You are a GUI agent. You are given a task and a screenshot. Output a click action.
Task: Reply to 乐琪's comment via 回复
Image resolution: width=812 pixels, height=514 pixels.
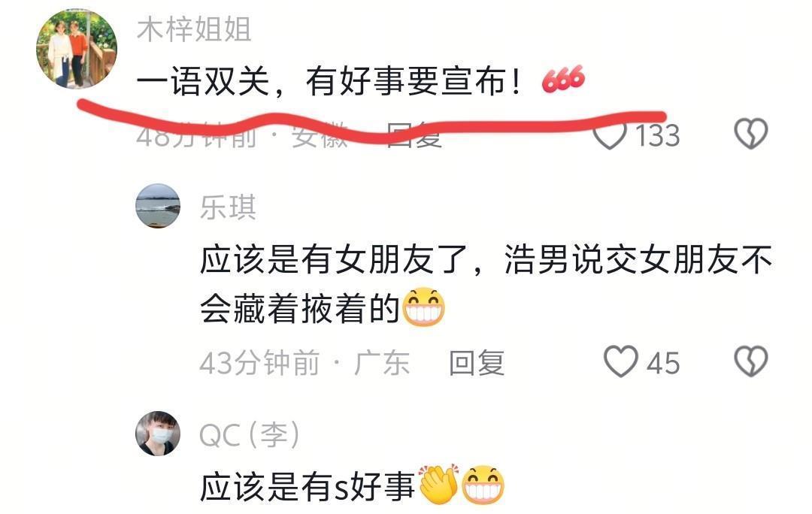477,363
